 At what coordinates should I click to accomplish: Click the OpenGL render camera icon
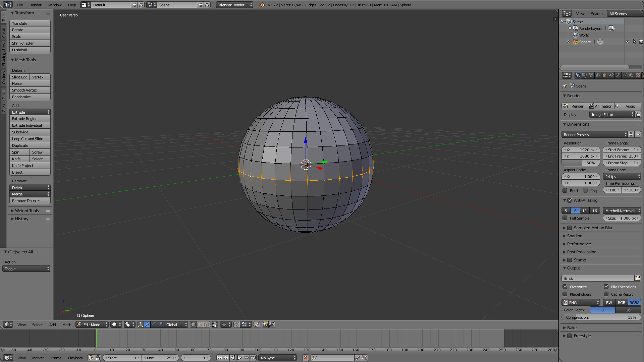[x=265, y=324]
